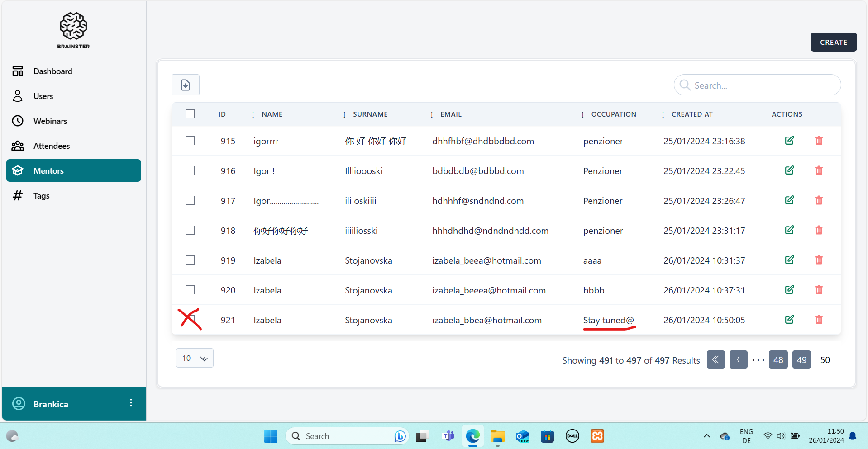Show hidden icons in system tray
The image size is (868, 449).
[706, 436]
